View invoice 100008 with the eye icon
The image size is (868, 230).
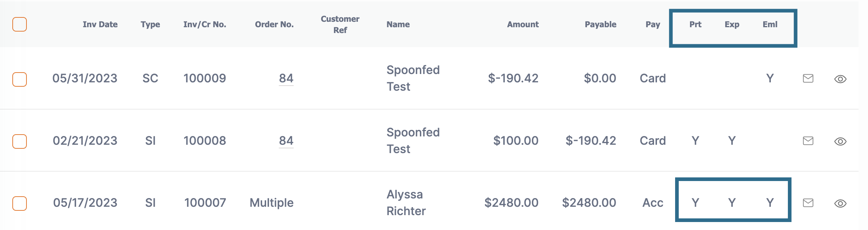click(840, 141)
